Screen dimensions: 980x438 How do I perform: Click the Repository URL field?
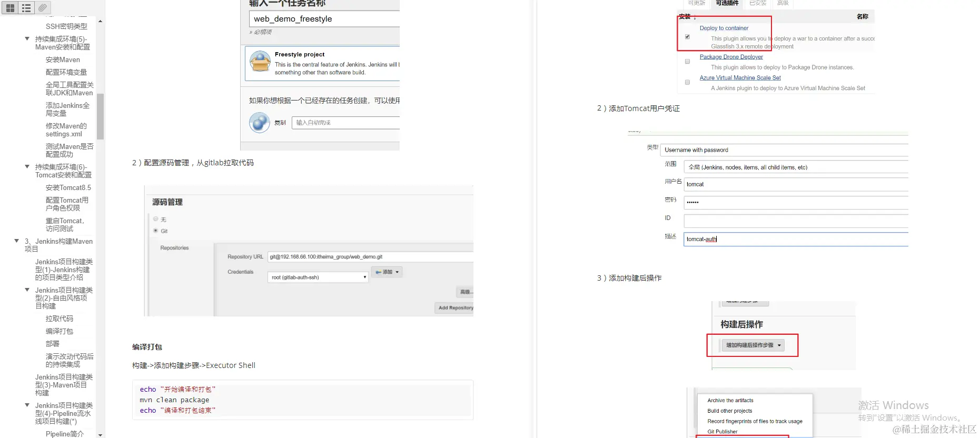coord(370,257)
